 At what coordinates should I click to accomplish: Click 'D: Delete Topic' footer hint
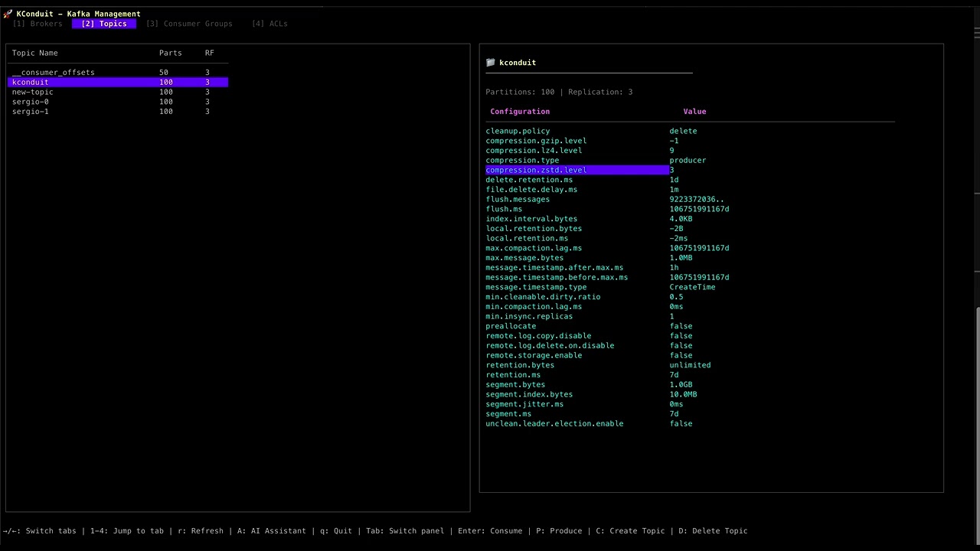713,531
